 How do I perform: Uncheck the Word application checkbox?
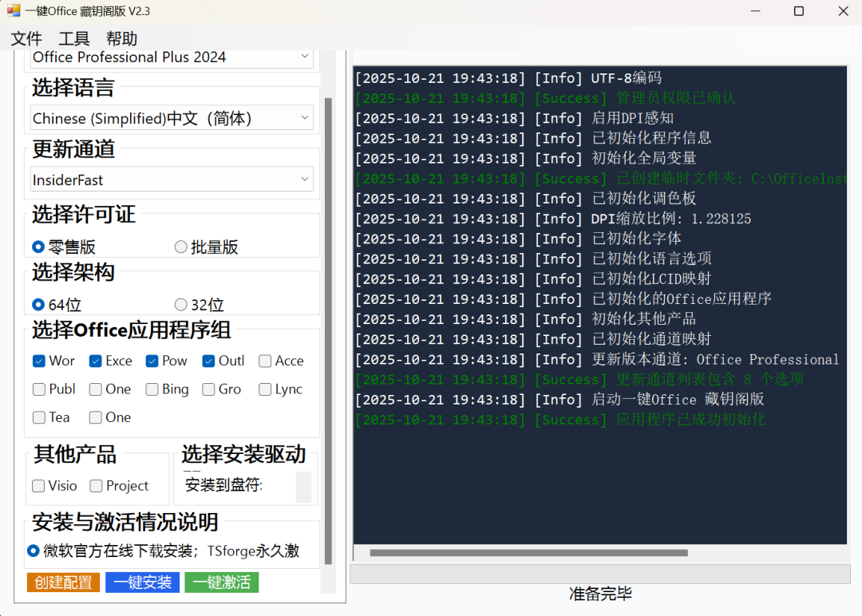pyautogui.click(x=39, y=361)
